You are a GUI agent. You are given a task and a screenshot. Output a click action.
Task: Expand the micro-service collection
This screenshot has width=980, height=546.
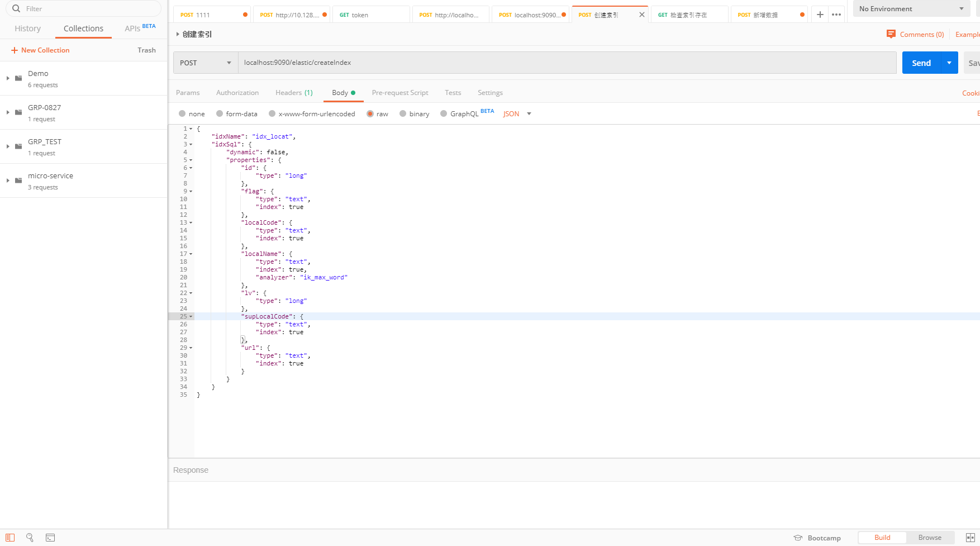(8, 181)
